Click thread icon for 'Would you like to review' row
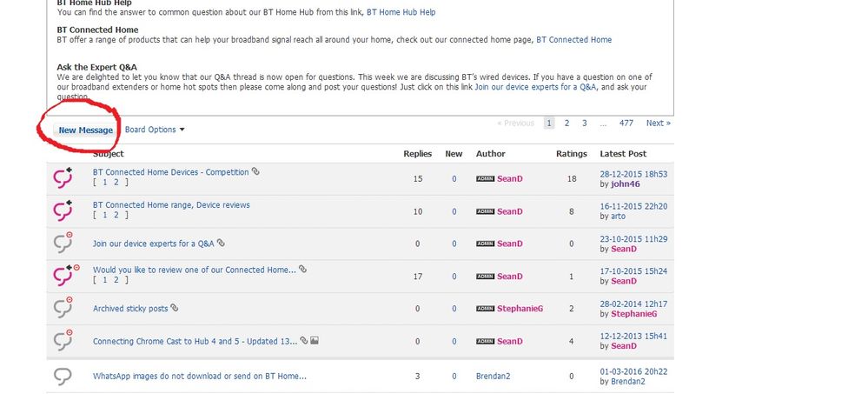 point(65,275)
